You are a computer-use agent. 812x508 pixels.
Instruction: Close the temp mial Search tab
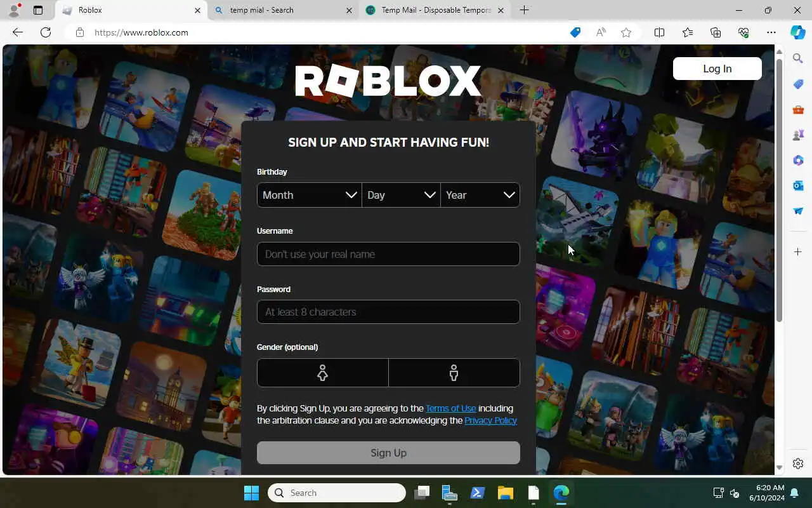coord(349,10)
